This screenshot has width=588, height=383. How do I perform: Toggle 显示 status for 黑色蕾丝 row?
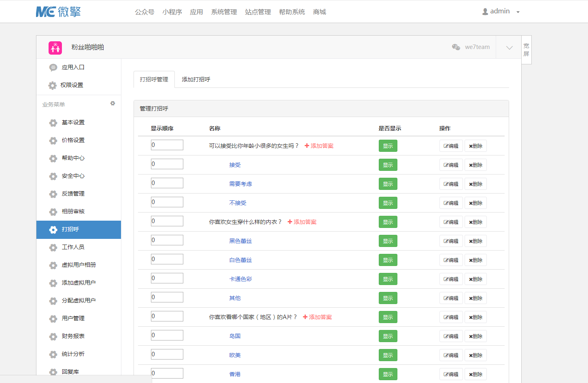(x=388, y=241)
